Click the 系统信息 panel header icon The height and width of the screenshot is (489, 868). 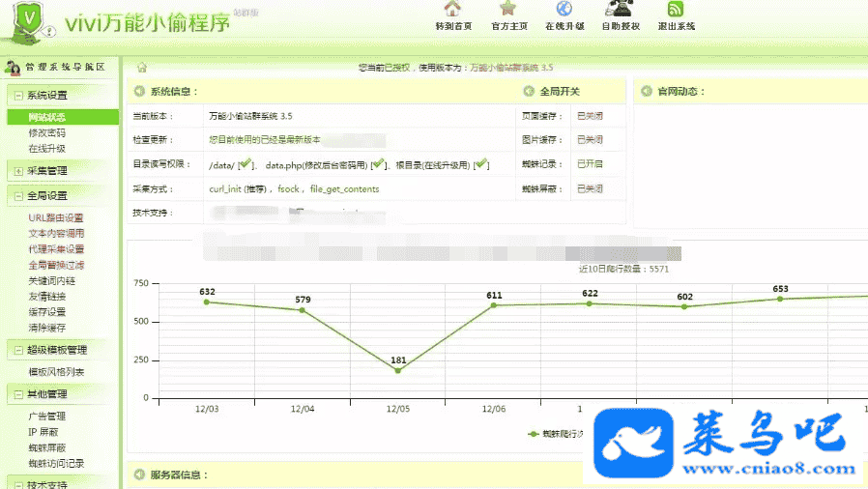coord(138,92)
